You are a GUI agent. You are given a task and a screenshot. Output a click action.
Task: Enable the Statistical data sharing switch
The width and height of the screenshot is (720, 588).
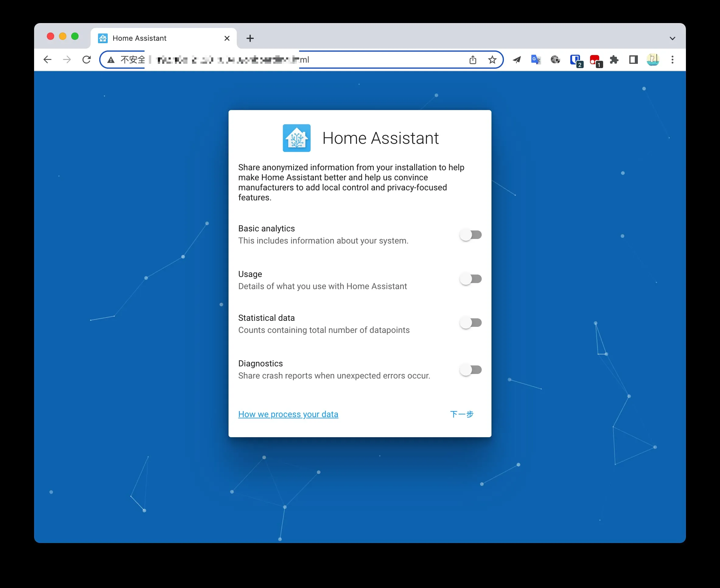(x=470, y=323)
